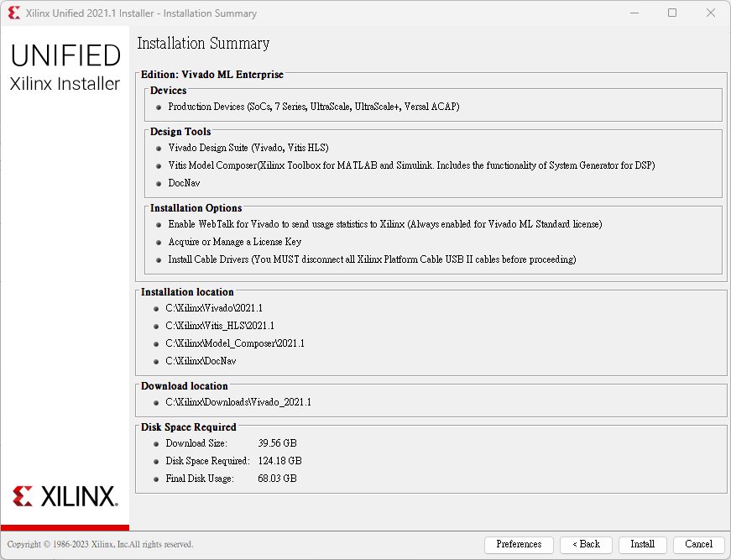Select the C:\Xilinx\Vivado\2021.1 path

click(x=214, y=308)
